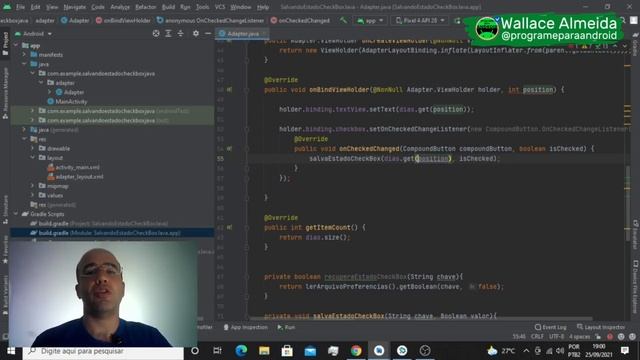
Task: Click the editor horizontal scrollbar
Action: pos(420,318)
